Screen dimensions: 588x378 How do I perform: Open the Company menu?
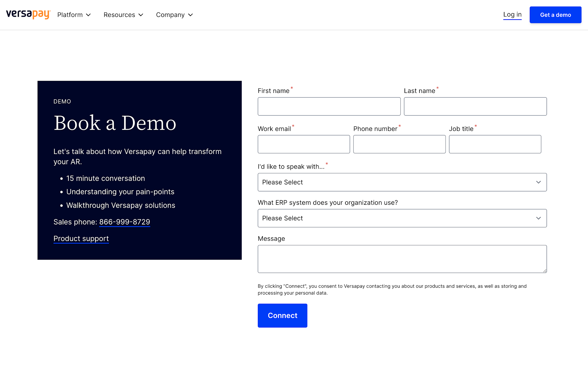pyautogui.click(x=170, y=15)
